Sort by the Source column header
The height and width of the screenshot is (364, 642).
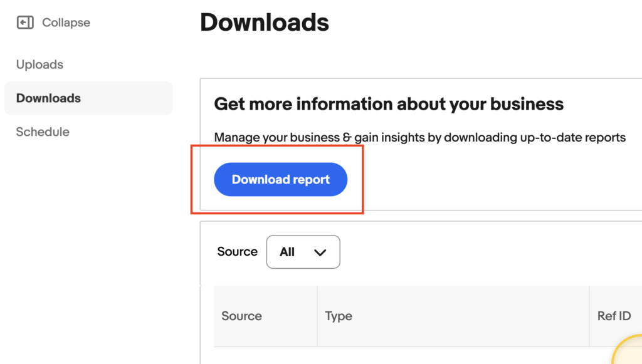click(x=241, y=316)
